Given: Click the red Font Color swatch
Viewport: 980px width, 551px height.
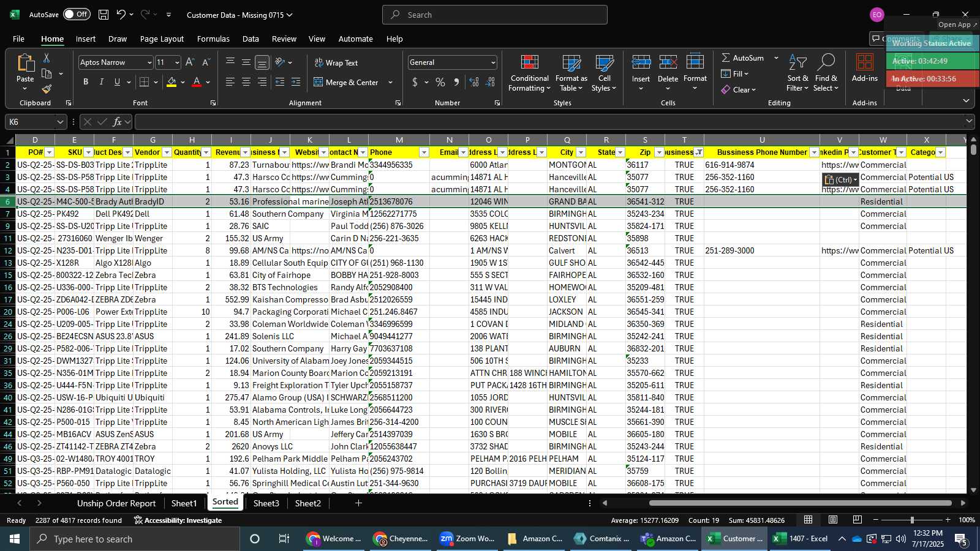Looking at the screenshot, I should (x=197, y=82).
